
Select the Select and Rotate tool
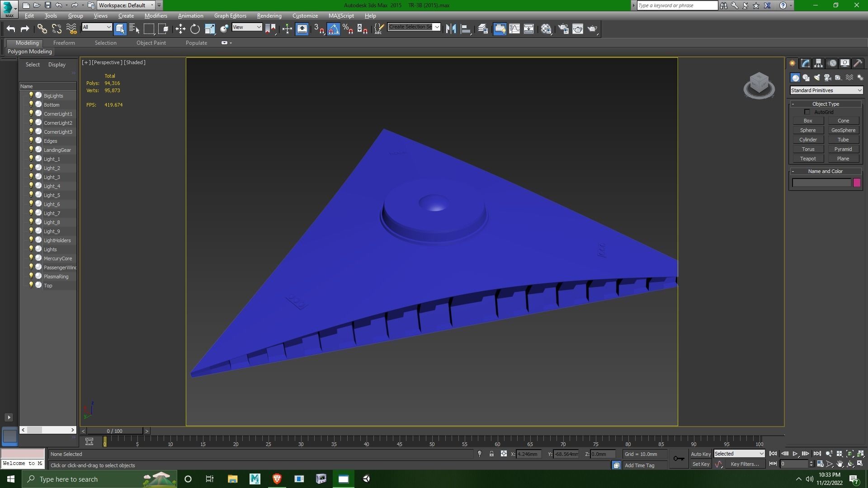195,29
